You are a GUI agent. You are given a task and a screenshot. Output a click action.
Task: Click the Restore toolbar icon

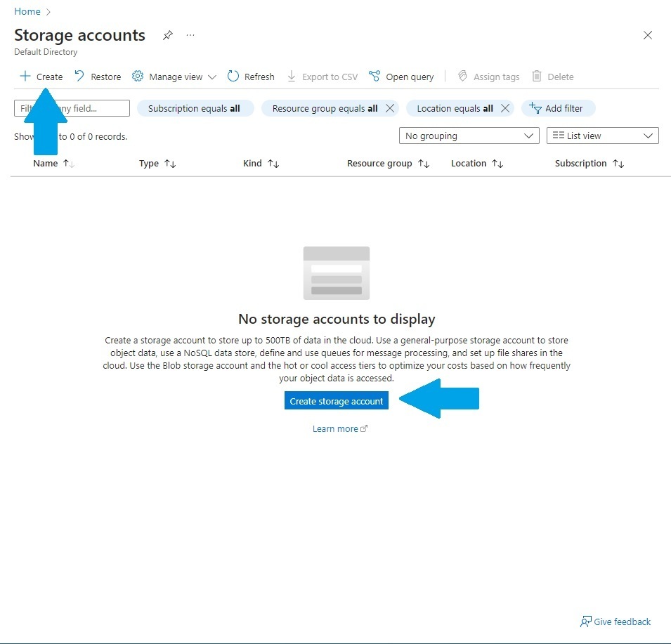(x=79, y=76)
